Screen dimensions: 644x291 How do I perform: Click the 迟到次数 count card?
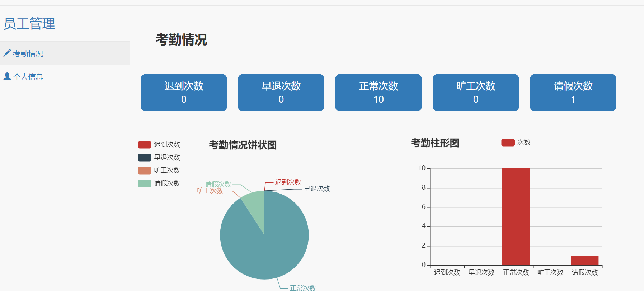[184, 92]
